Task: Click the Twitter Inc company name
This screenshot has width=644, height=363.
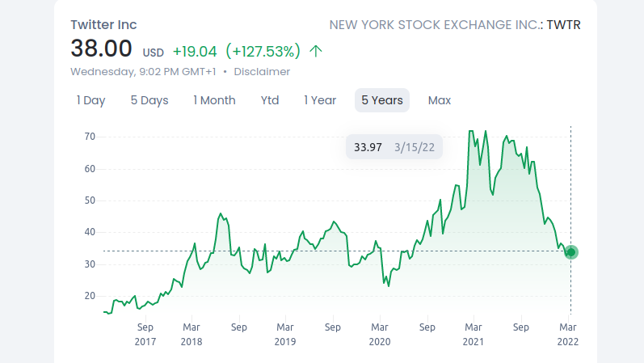Action: [103, 25]
